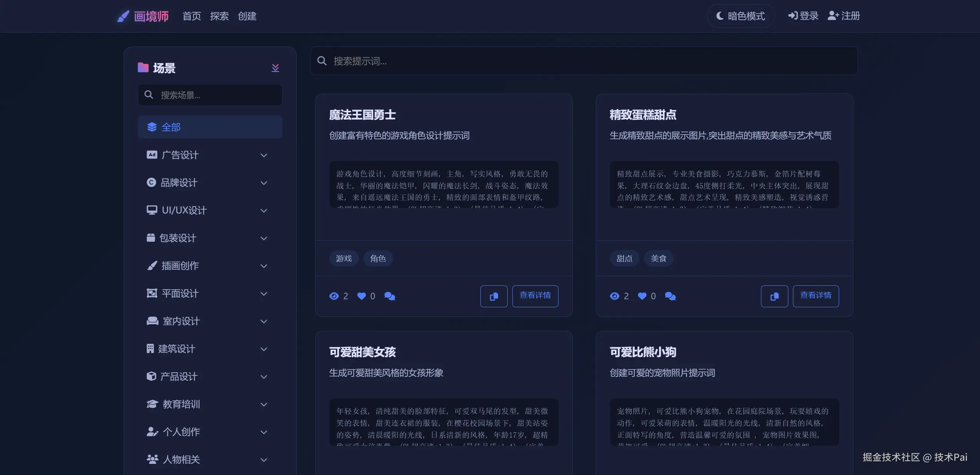Click magnifier icon in main search bar
The image size is (980, 475).
[x=322, y=61]
